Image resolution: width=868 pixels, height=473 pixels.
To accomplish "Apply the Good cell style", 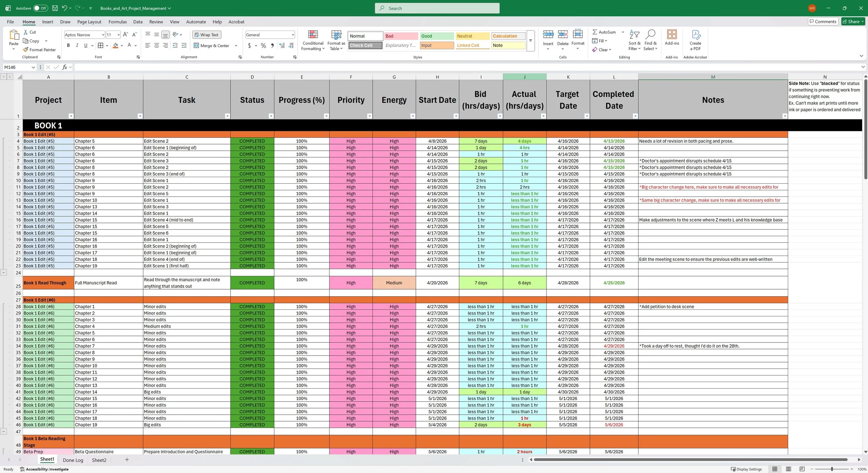I will tap(436, 36).
